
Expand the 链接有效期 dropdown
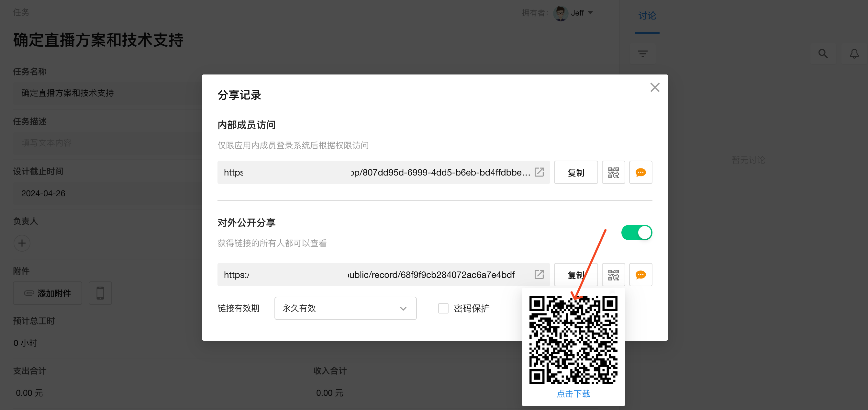(345, 308)
